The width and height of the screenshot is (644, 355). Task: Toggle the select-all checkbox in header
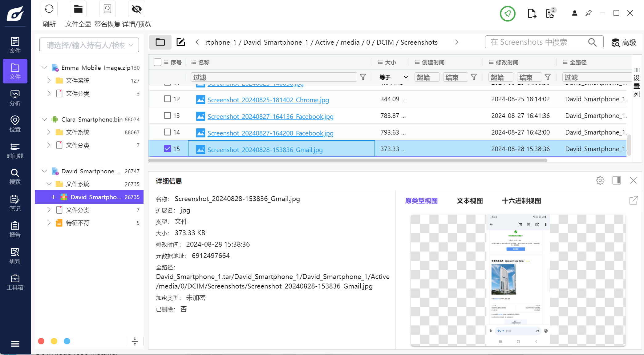157,62
